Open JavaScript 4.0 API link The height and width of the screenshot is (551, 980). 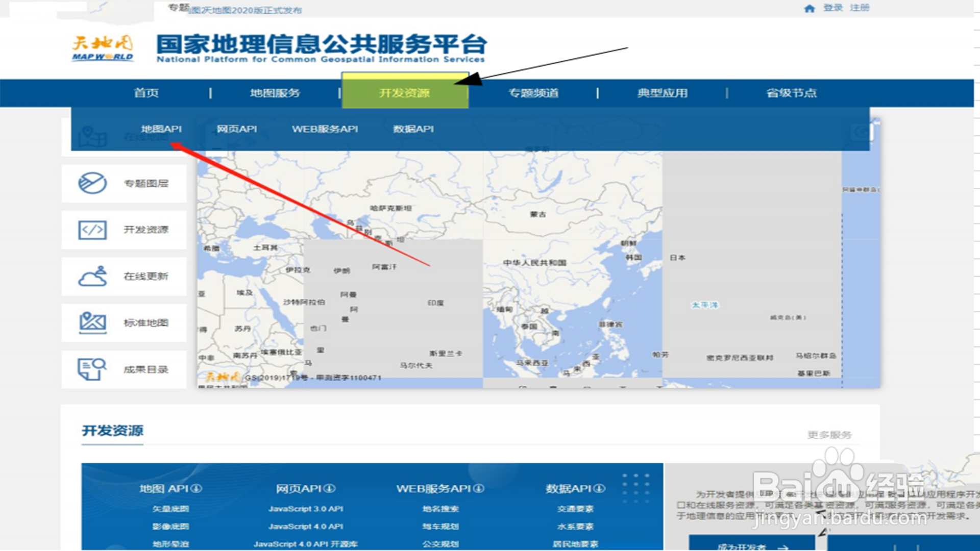(x=306, y=526)
